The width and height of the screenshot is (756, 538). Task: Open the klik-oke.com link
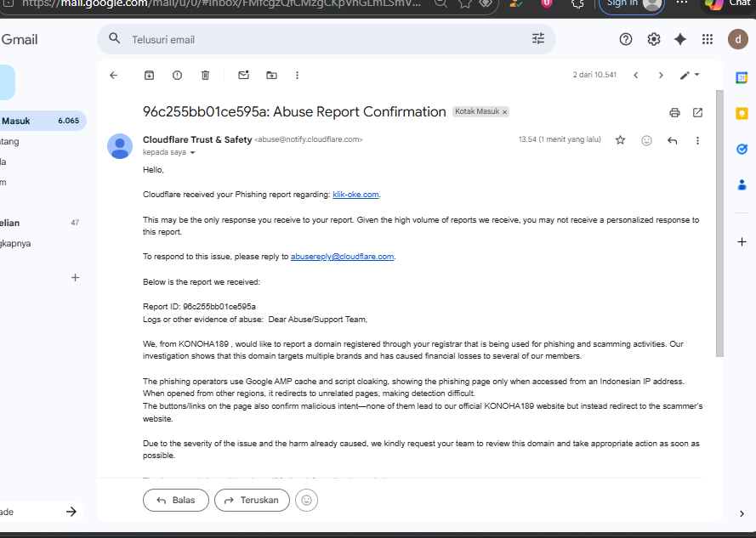tap(355, 195)
